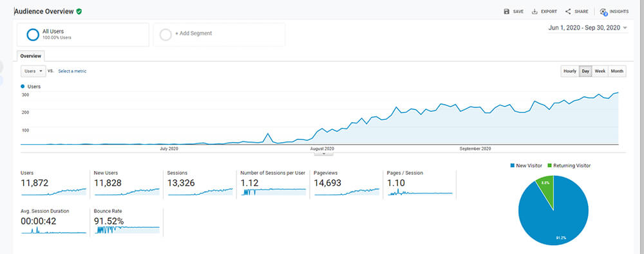Click the Bounce Rate metric card
The image size is (644, 254).
click(x=126, y=222)
